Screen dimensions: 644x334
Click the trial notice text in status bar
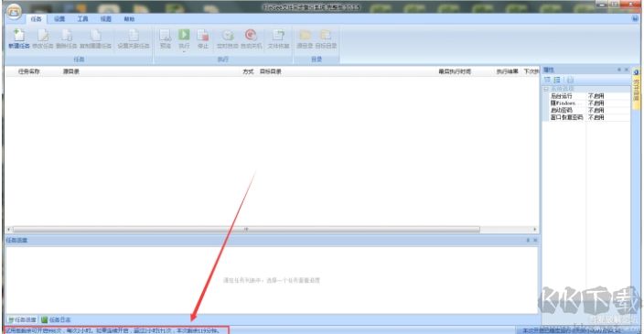click(x=113, y=330)
